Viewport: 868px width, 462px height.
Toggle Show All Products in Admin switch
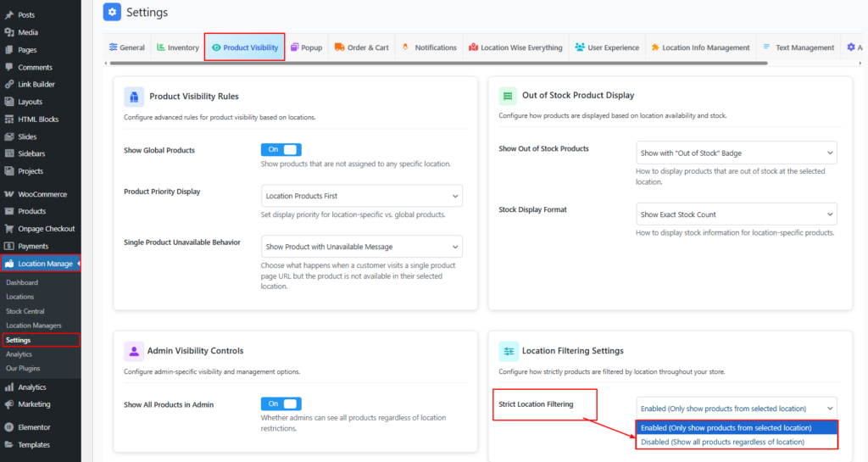point(281,404)
